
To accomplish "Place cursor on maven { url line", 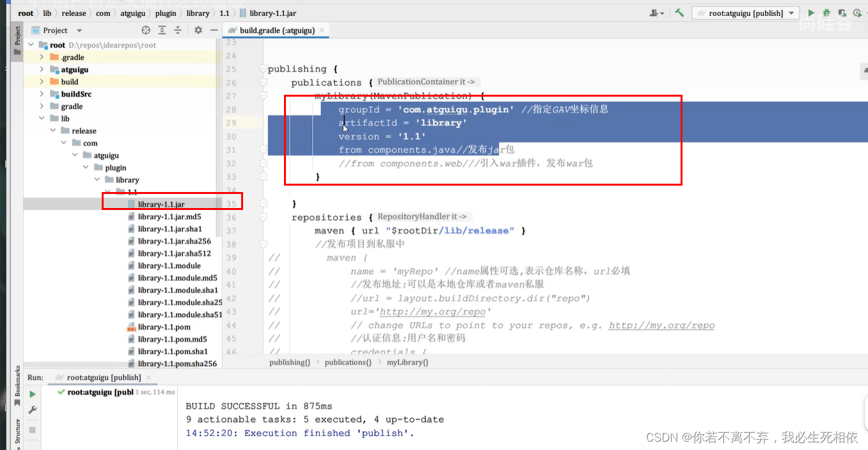I will tap(420, 231).
